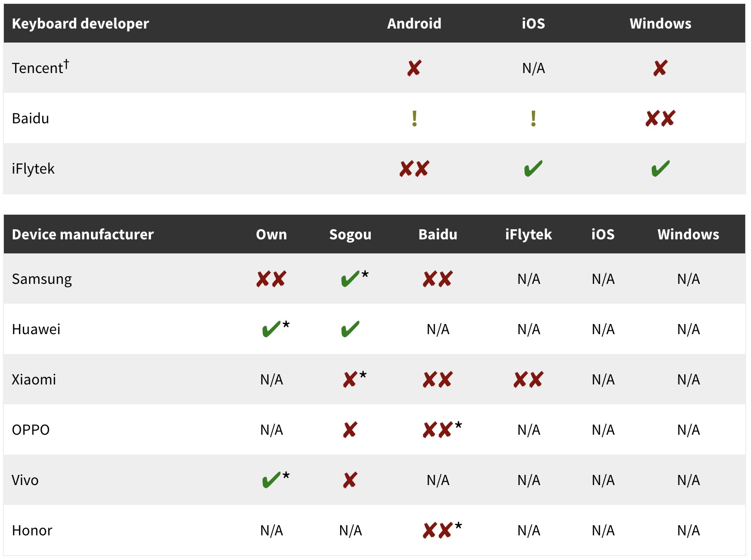Click the Android column header

pyautogui.click(x=414, y=23)
